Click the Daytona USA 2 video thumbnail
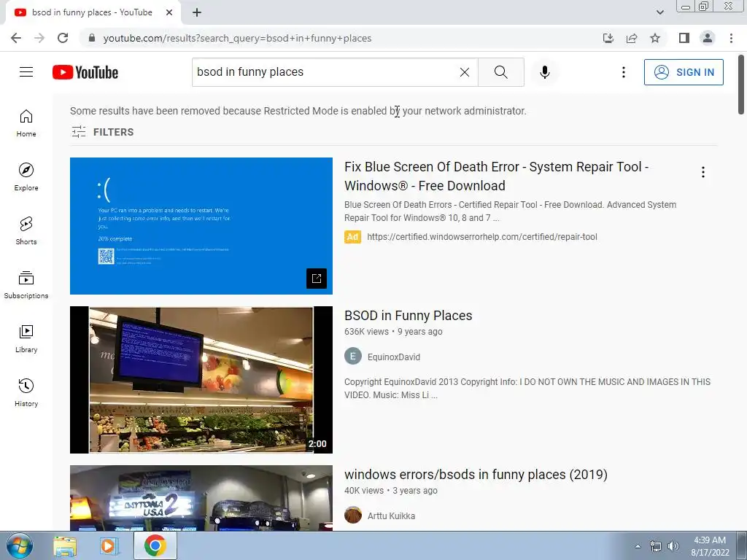Image resolution: width=747 pixels, height=560 pixels. pos(201,498)
